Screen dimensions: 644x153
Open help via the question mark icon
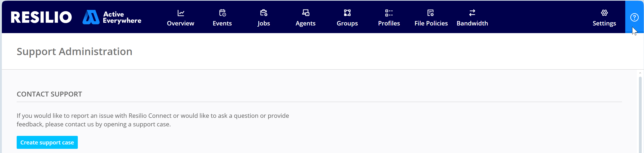(x=634, y=17)
